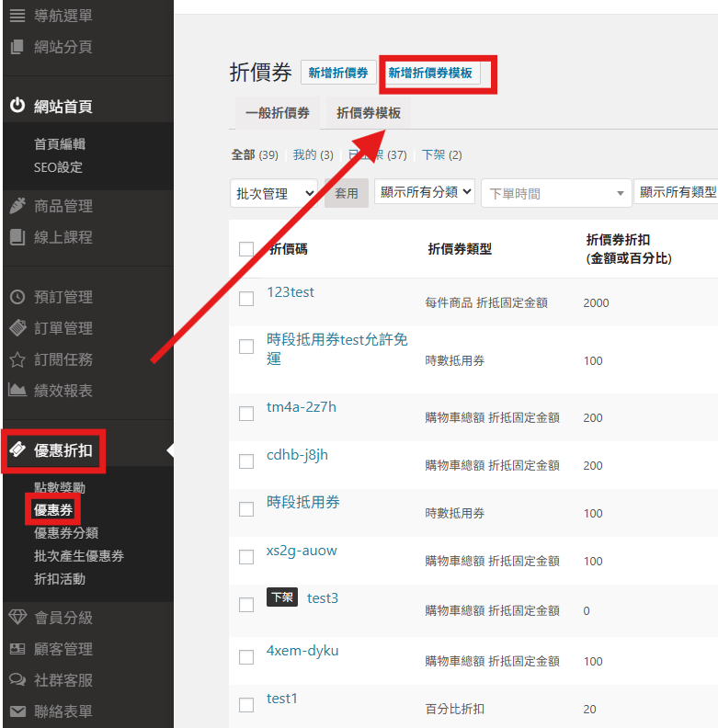The image size is (718, 728).
Task: Click the 新增折價券模板 button
Action: (430, 74)
